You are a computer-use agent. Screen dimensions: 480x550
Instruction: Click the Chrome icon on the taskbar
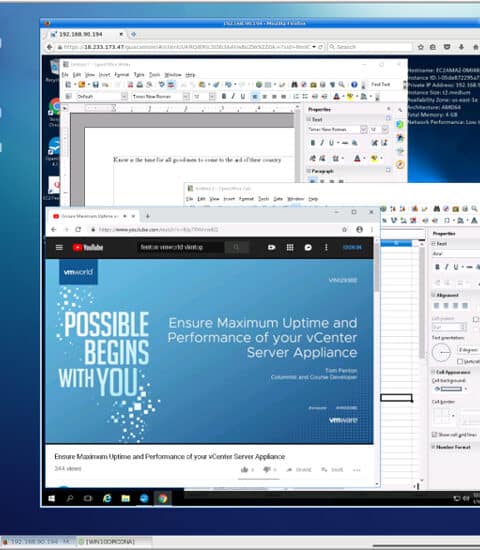[162, 498]
